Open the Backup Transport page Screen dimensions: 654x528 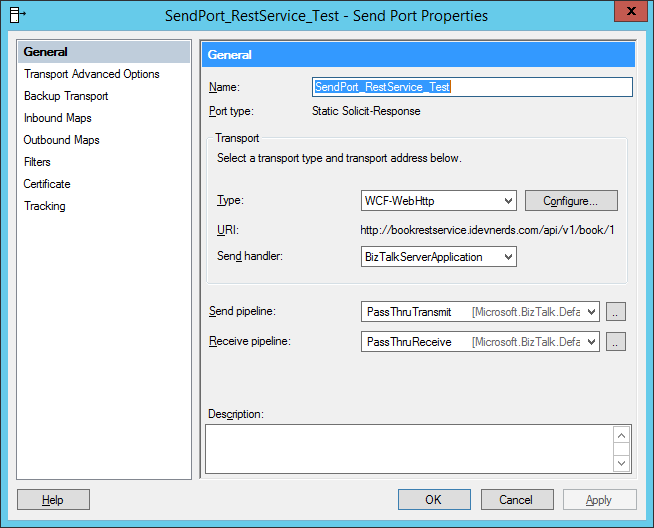coord(66,96)
